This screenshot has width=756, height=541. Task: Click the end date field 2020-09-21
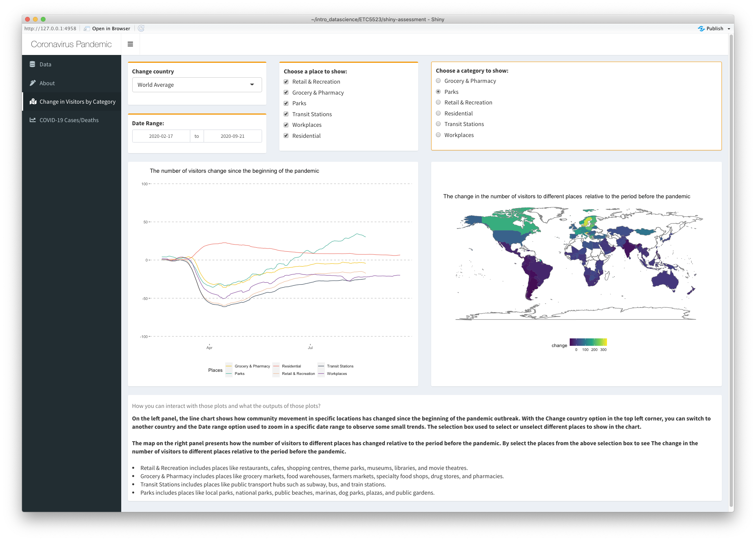tap(233, 136)
